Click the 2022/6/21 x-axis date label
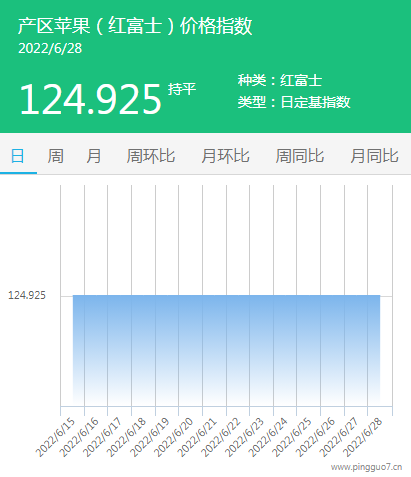 [197, 437]
